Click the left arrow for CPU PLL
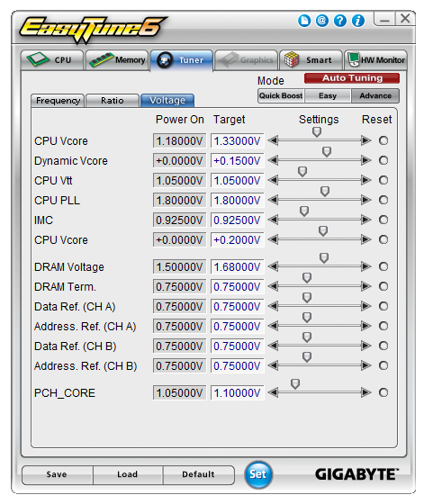433x504 pixels. (x=273, y=200)
